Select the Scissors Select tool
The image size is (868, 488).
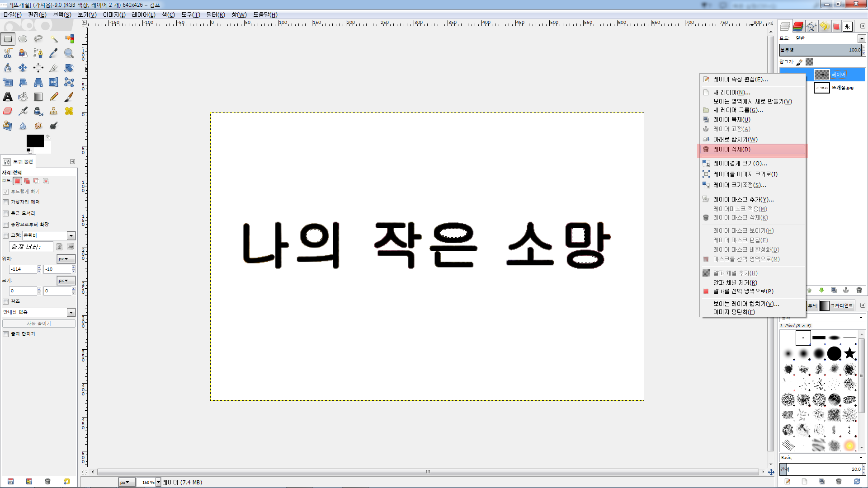pyautogui.click(x=8, y=53)
